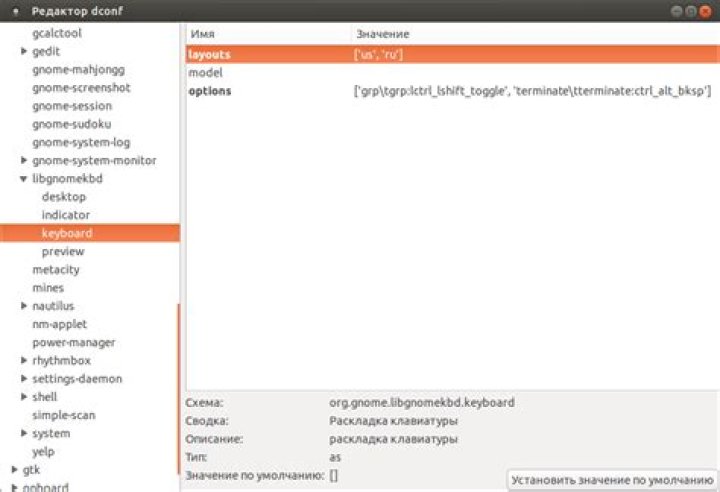
Task: Select settings-daemon in the tree
Action: (x=77, y=379)
